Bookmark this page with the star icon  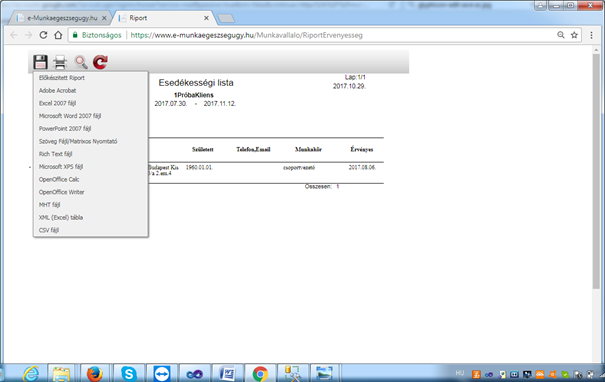click(574, 35)
